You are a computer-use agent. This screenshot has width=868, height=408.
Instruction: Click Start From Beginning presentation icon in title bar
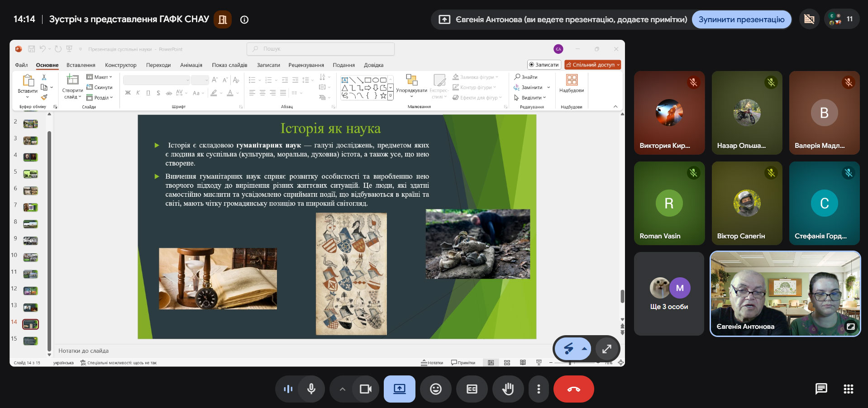pos(69,49)
